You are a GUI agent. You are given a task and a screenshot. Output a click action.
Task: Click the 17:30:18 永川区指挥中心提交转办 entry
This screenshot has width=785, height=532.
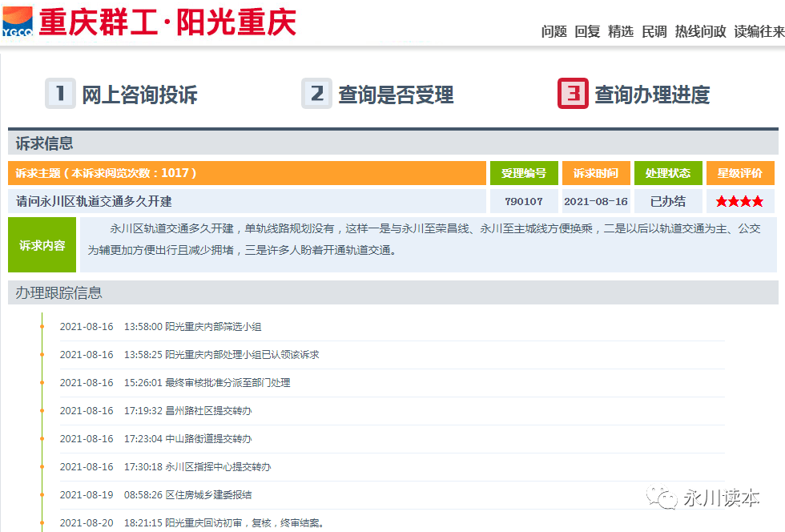[x=165, y=467]
